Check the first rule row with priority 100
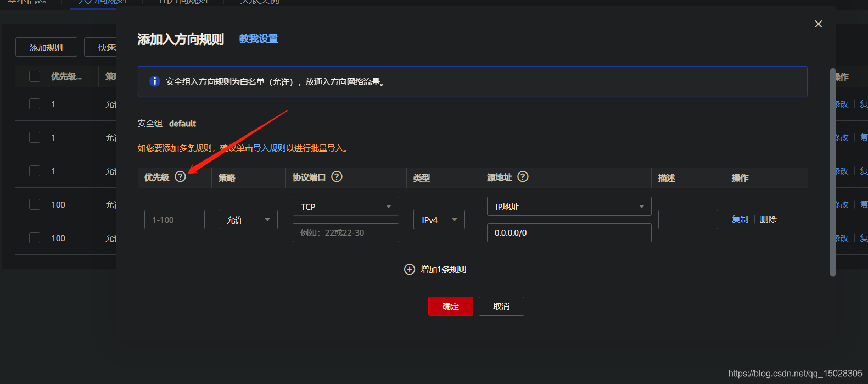868x384 pixels. (x=35, y=204)
